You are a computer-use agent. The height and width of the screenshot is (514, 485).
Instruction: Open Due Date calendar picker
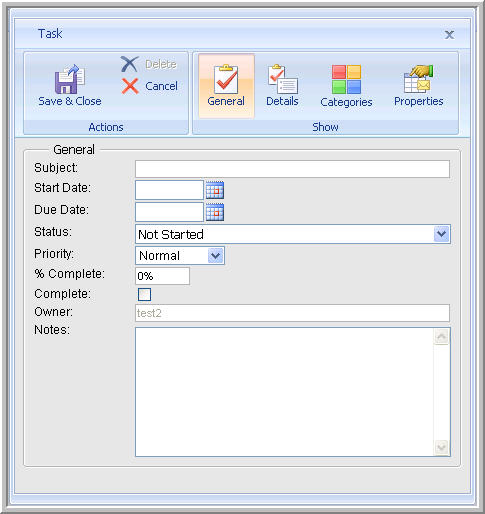pos(215,212)
